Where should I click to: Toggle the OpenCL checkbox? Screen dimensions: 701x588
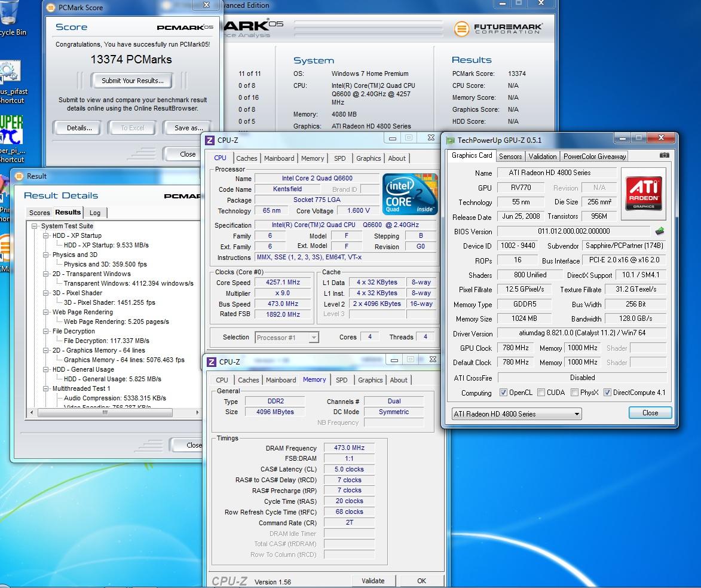point(503,393)
